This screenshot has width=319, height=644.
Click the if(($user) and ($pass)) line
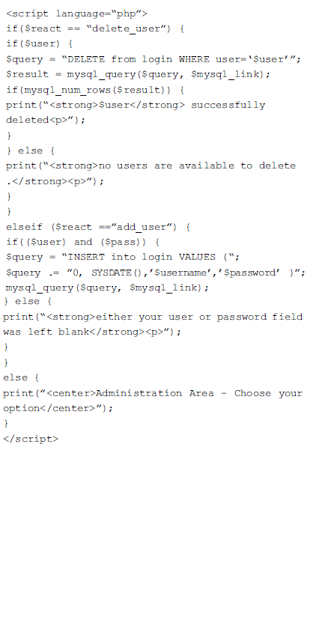point(83,242)
